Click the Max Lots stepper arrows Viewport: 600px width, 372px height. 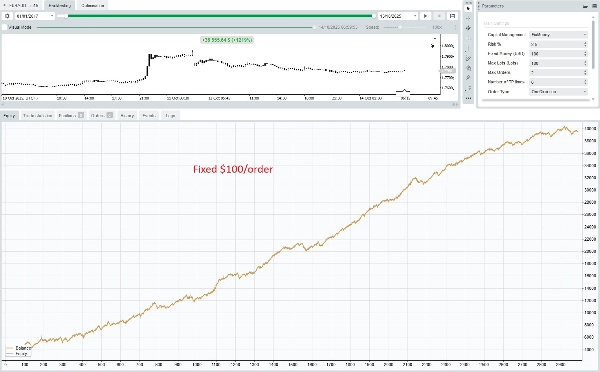click(585, 63)
